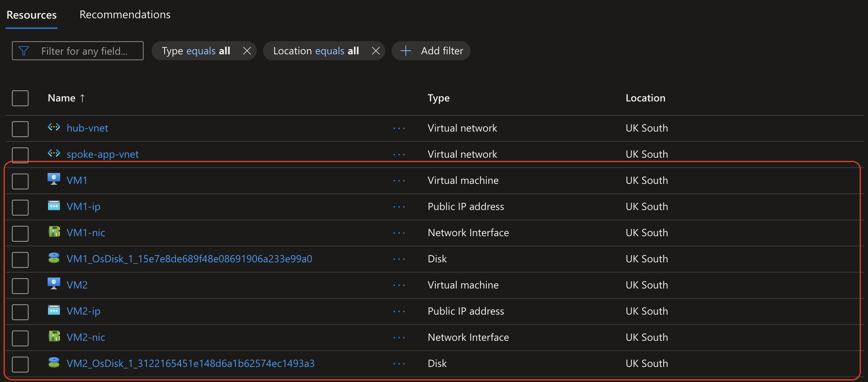Click the disk icon beside VM1_OsDisk resource
Image resolution: width=868 pixels, height=382 pixels.
click(54, 258)
